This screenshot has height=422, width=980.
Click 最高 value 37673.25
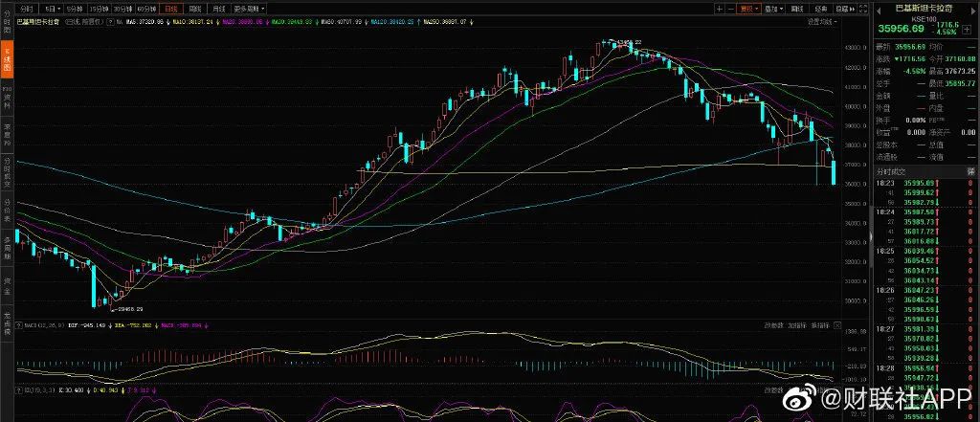(961, 71)
